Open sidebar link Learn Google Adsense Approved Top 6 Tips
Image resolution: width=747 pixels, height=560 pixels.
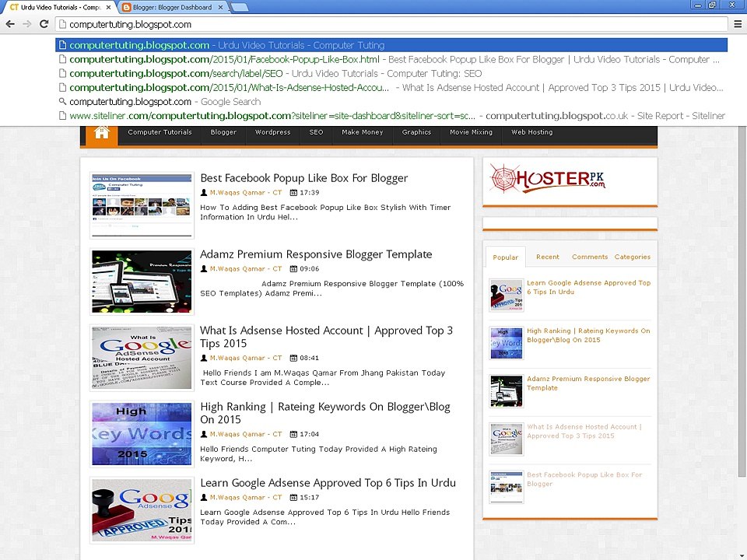pos(588,287)
